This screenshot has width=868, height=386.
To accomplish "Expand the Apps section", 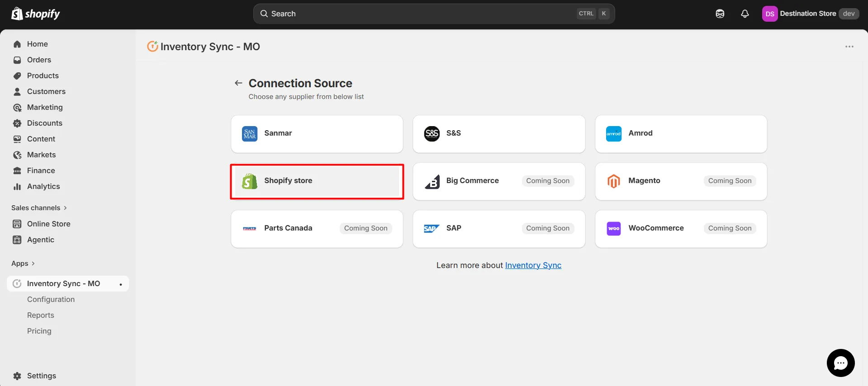I will point(23,264).
